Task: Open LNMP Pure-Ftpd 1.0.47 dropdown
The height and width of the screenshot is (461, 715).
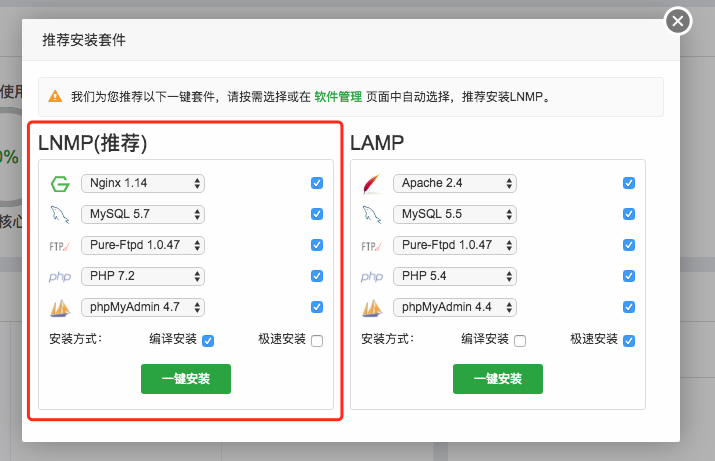Action: [143, 245]
